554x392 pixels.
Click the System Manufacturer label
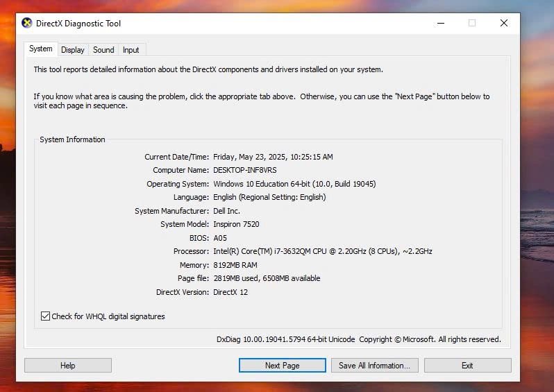point(171,211)
